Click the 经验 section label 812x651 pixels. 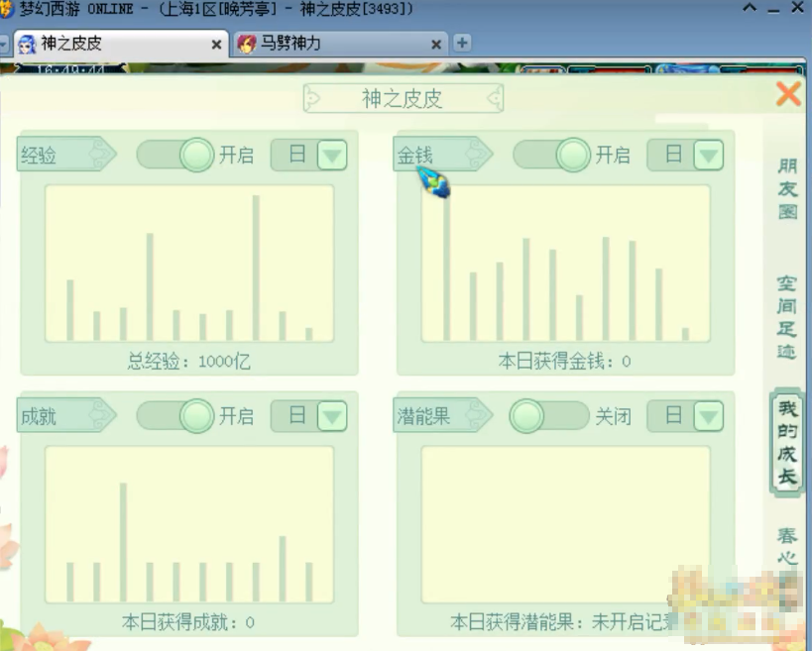[66, 154]
